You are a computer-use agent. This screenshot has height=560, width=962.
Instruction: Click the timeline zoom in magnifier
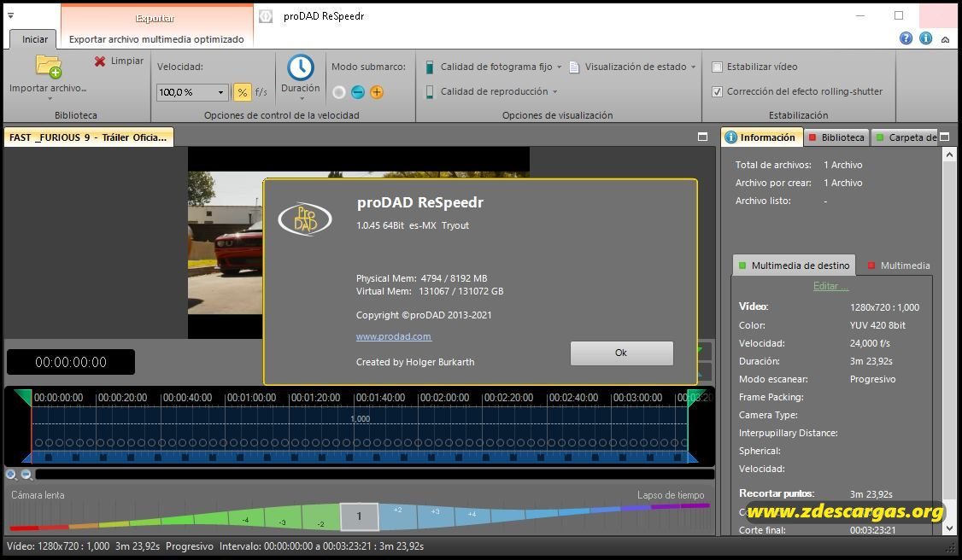click(x=11, y=475)
